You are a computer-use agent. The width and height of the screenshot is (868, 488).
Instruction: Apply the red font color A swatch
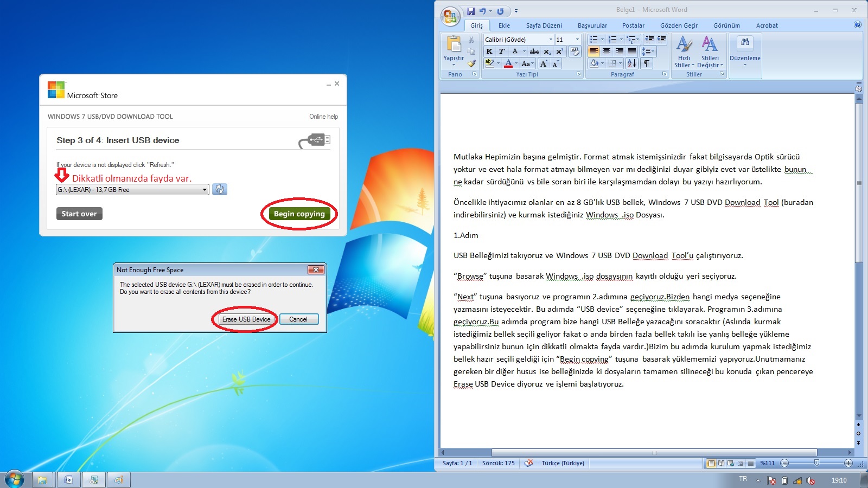click(508, 63)
